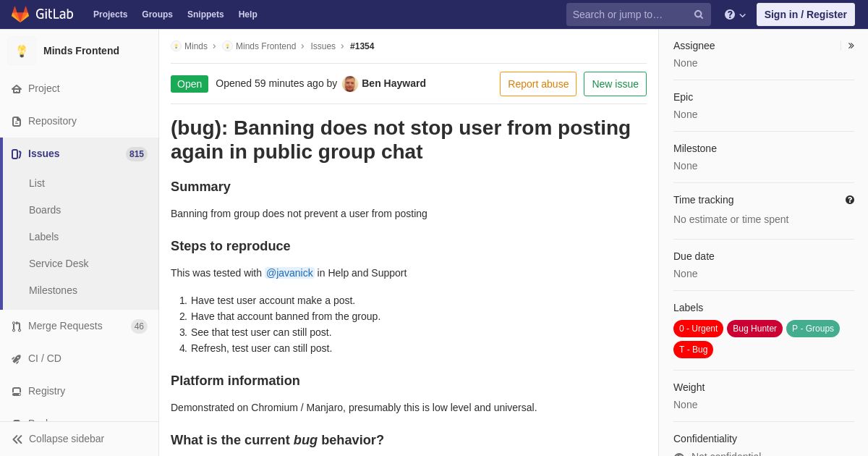Screen dimensions: 868x456
Task: Click Collapse sidebar text
Action: pos(67,439)
